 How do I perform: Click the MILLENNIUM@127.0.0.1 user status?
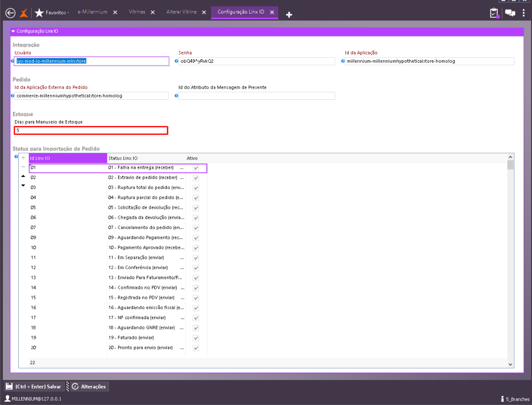33,399
